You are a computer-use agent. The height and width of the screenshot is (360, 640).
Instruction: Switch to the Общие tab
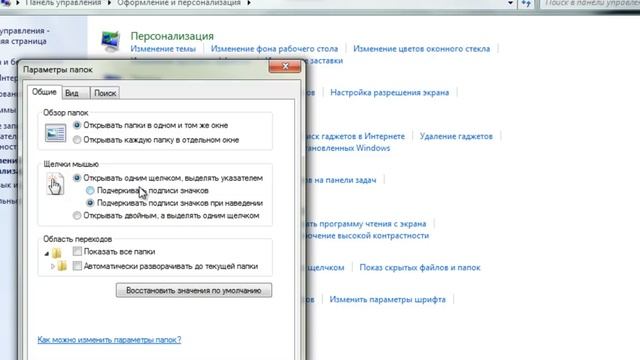point(44,92)
